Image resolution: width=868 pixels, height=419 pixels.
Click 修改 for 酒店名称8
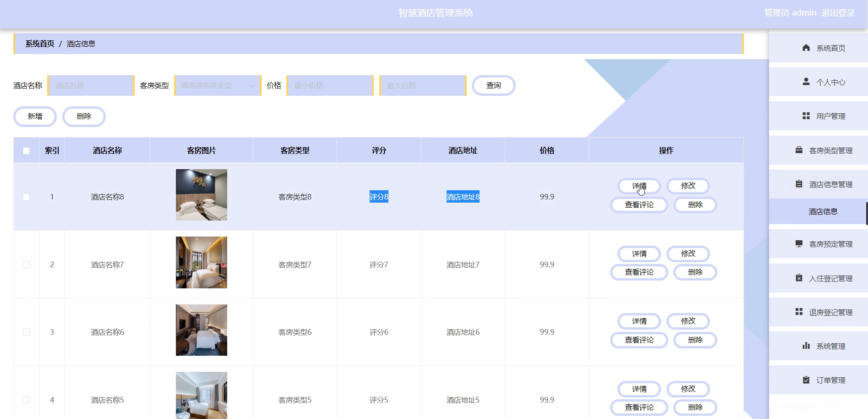[688, 186]
